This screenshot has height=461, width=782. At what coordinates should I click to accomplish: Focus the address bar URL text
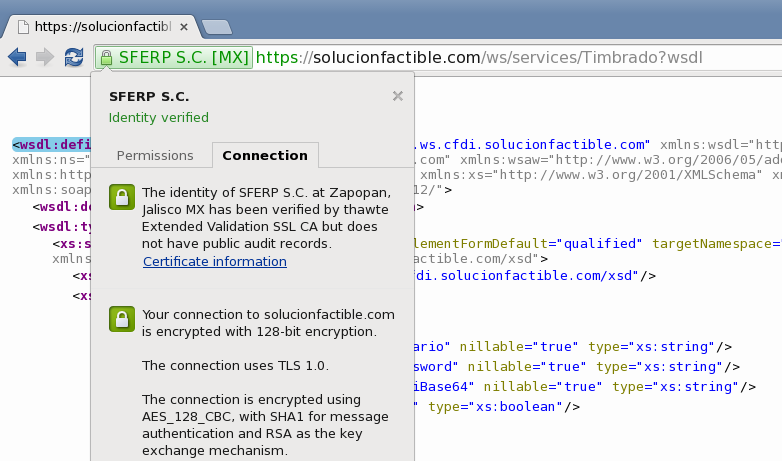[480, 57]
